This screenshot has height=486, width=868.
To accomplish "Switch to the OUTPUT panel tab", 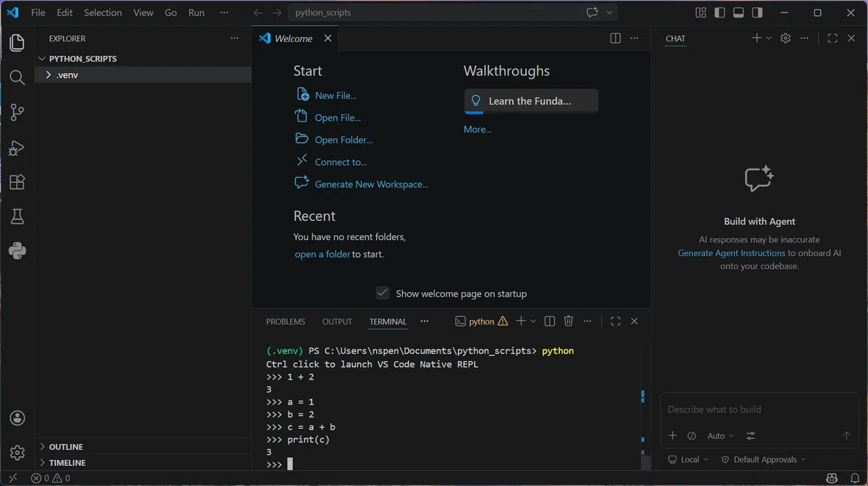I will click(337, 322).
